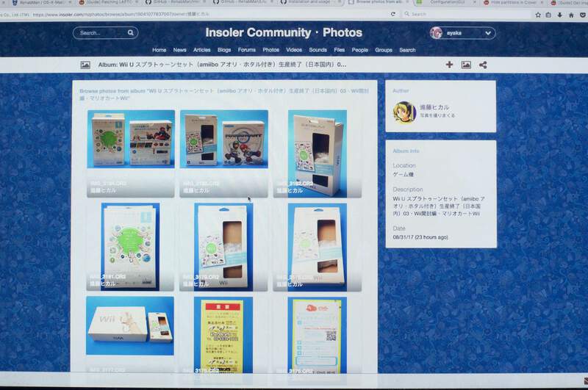The width and height of the screenshot is (588, 390).
Task: Open photo IMG_3182.CR2 thumbnail
Action: coord(318,154)
